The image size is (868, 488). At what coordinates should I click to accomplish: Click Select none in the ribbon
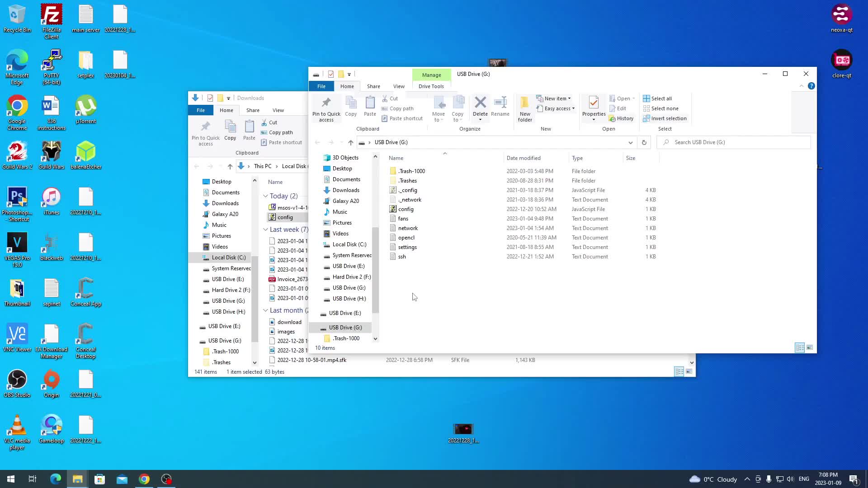(x=660, y=108)
